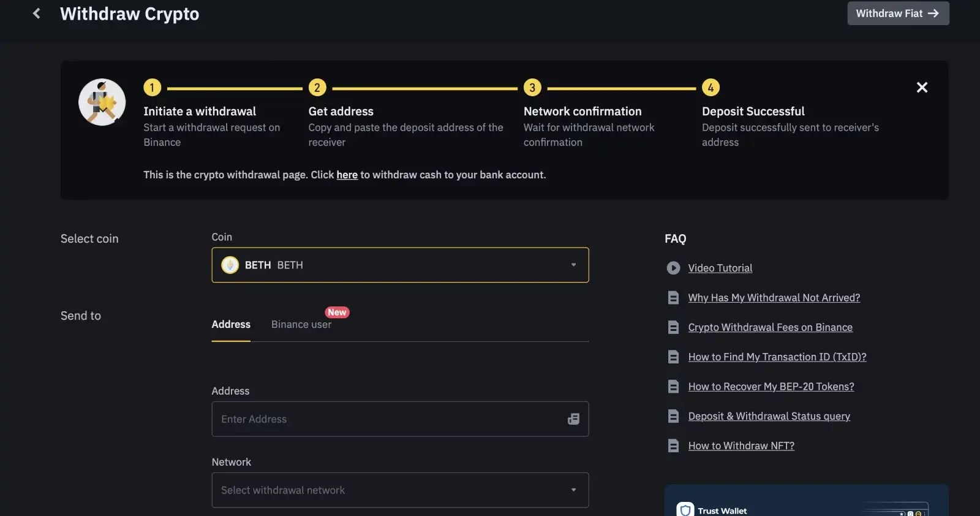Click the New badge above Binance user

pos(337,312)
